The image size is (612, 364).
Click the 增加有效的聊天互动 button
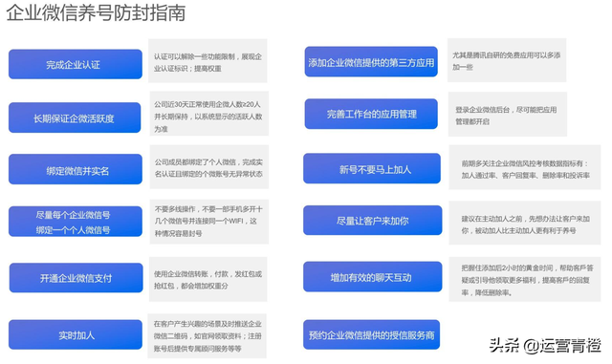(x=373, y=277)
